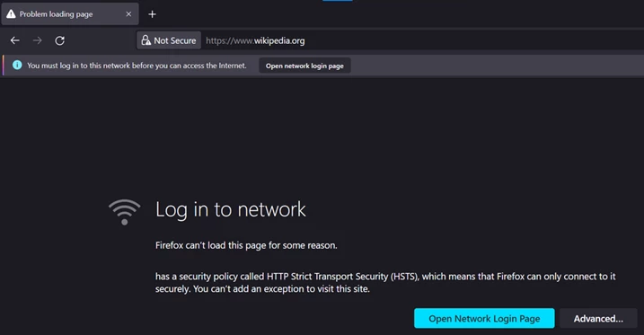Reload the page with the refresh icon
This screenshot has height=335, width=644.
pos(60,40)
